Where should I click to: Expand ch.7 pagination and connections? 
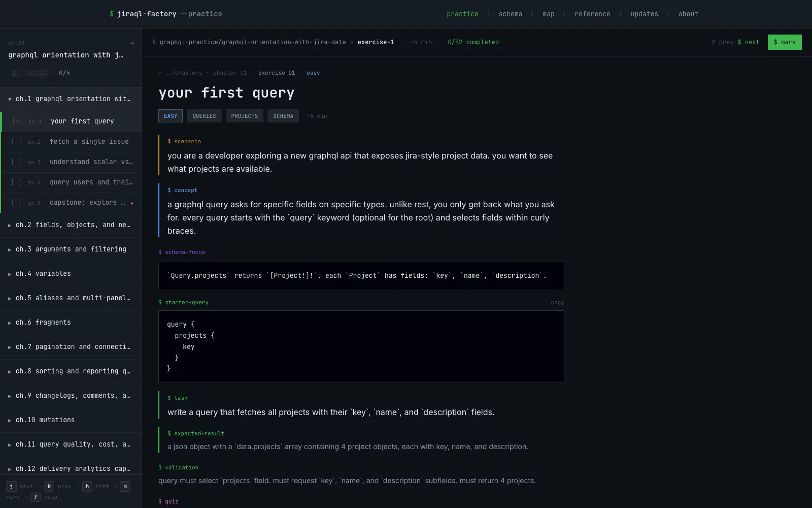click(71, 347)
